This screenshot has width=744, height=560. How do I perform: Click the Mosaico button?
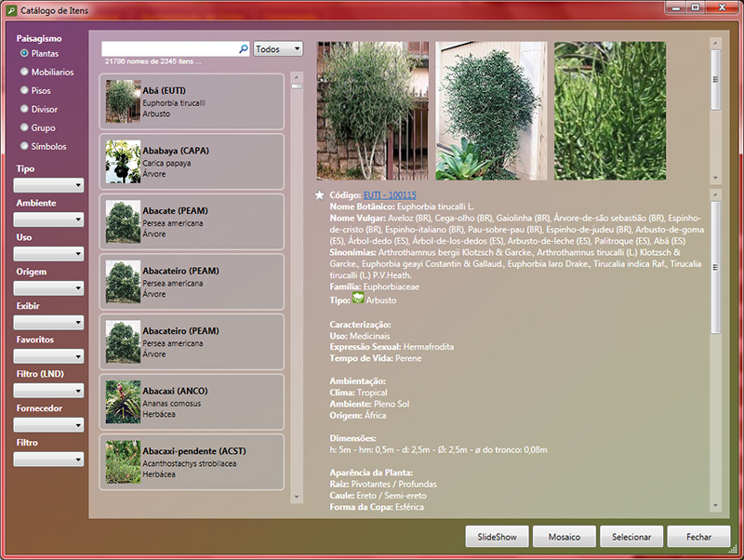click(x=565, y=537)
